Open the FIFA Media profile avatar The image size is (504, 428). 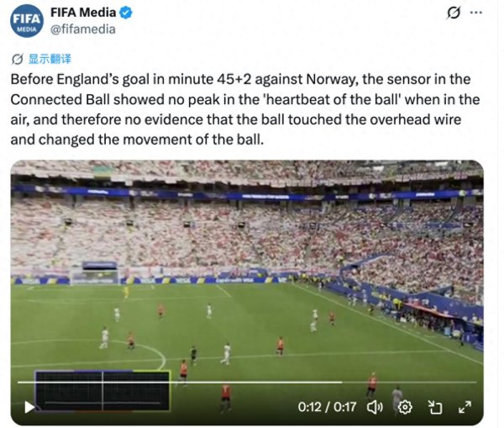tap(27, 21)
